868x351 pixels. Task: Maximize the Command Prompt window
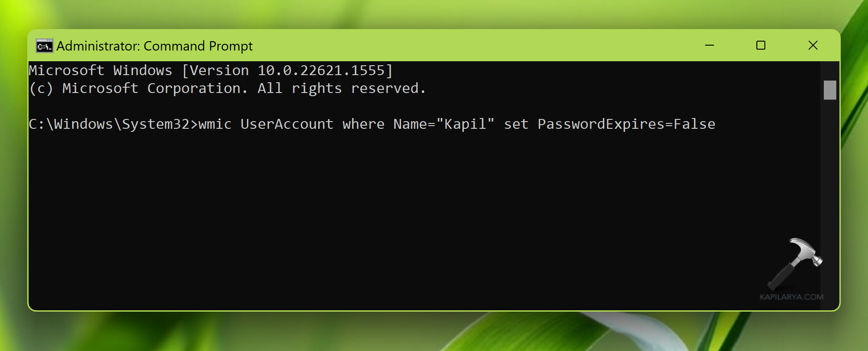tap(761, 46)
